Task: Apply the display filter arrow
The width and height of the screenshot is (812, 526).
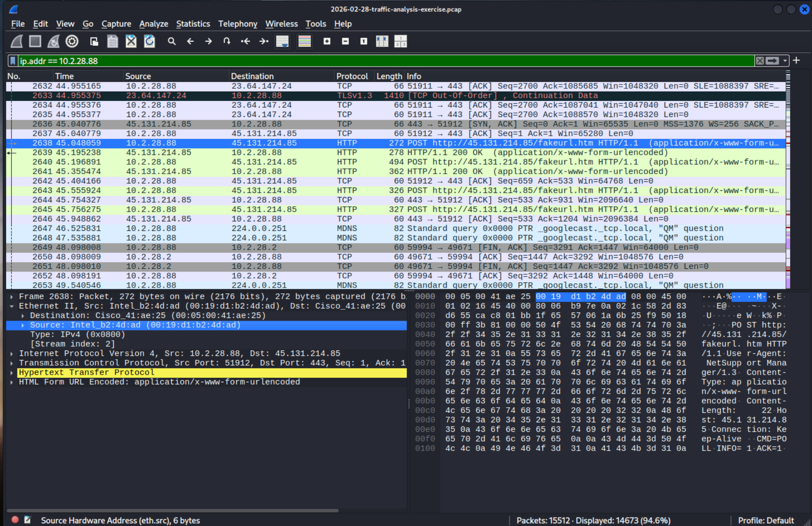Action: click(x=772, y=61)
